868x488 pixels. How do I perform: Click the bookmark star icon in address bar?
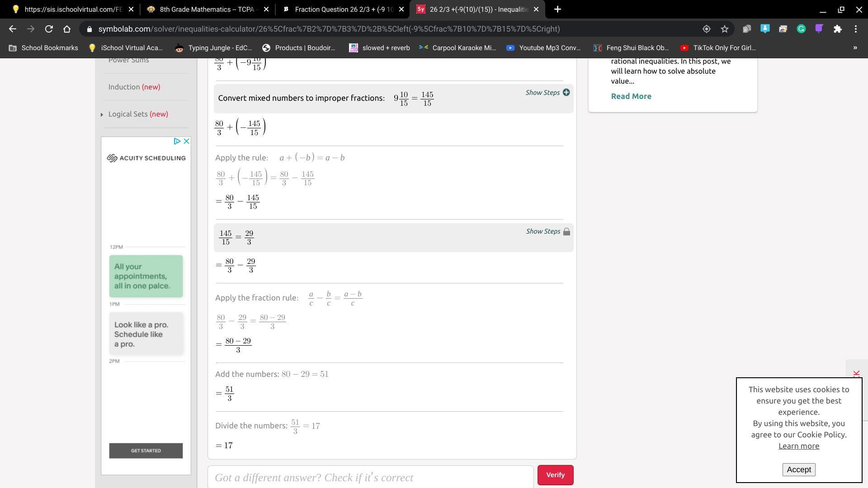tap(725, 29)
